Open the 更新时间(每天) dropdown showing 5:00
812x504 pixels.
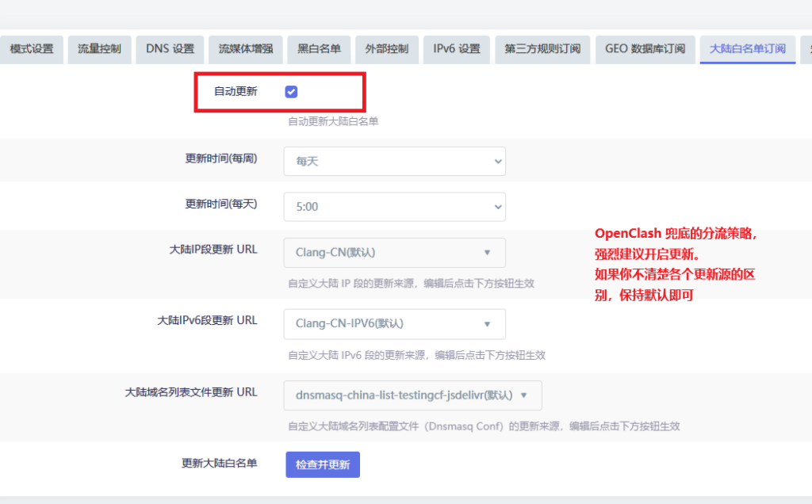[394, 207]
